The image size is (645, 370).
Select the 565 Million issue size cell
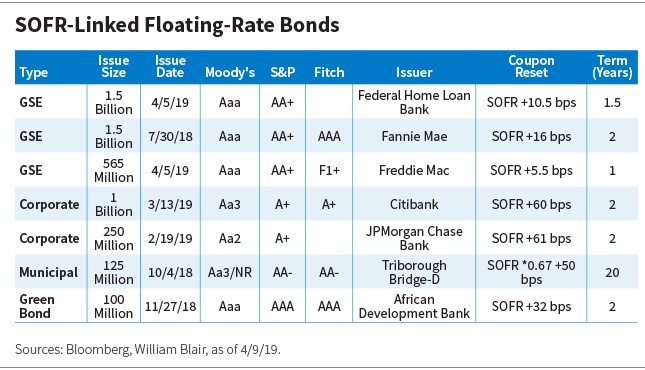point(114,170)
